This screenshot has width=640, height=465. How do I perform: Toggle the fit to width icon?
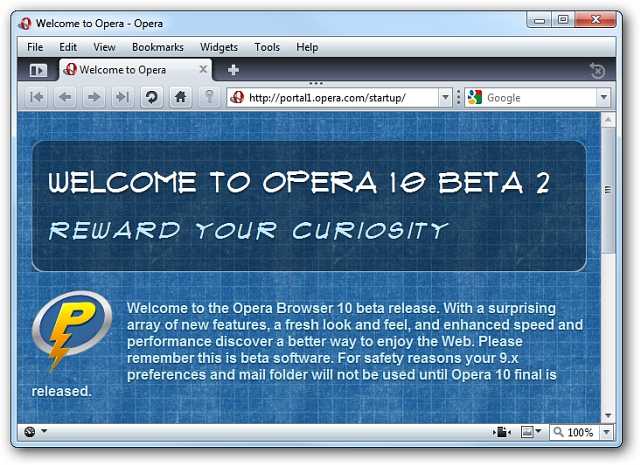click(x=502, y=432)
